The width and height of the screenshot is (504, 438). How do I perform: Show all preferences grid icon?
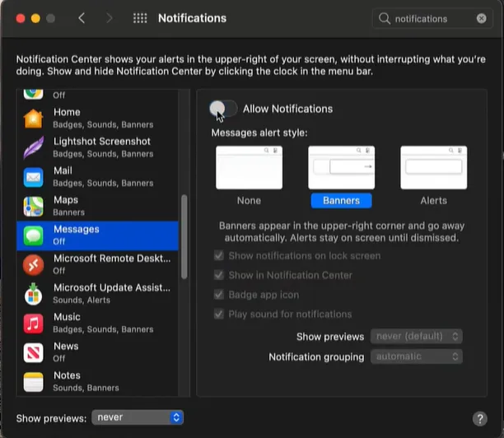point(140,18)
